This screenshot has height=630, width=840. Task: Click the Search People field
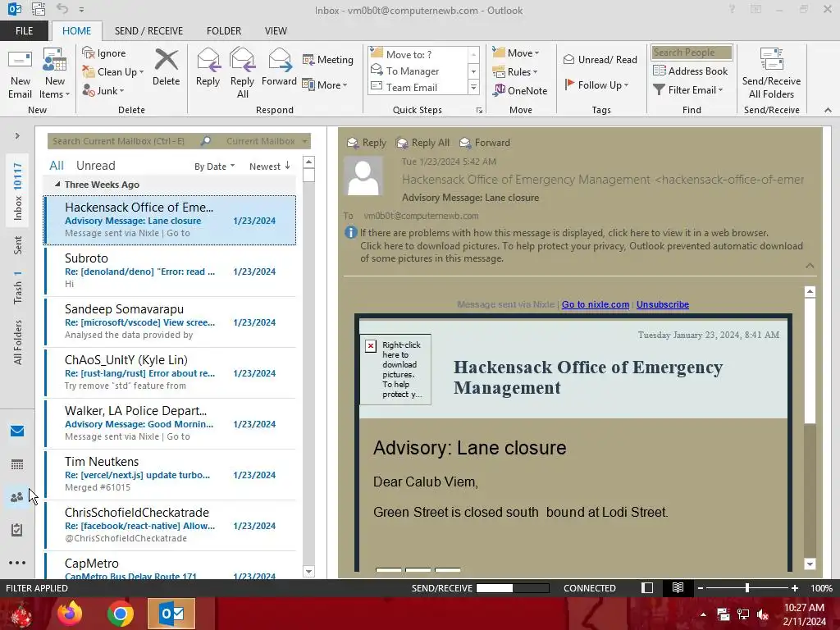pyautogui.click(x=692, y=52)
